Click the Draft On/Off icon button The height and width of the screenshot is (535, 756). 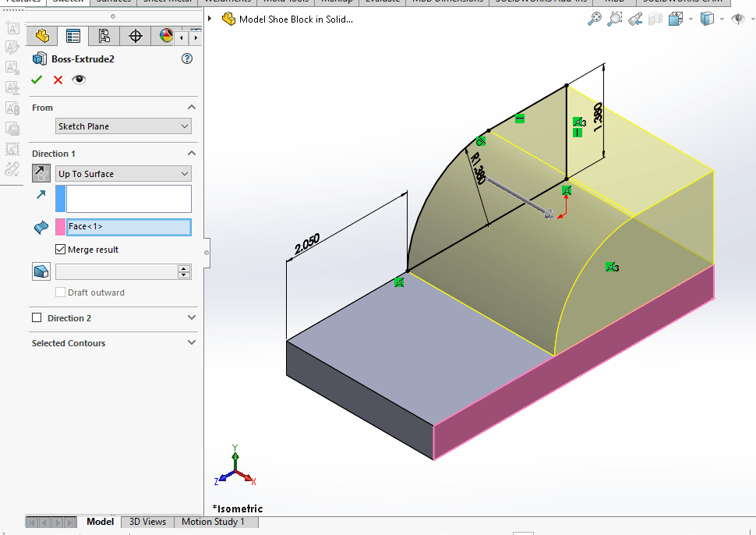coord(41,271)
